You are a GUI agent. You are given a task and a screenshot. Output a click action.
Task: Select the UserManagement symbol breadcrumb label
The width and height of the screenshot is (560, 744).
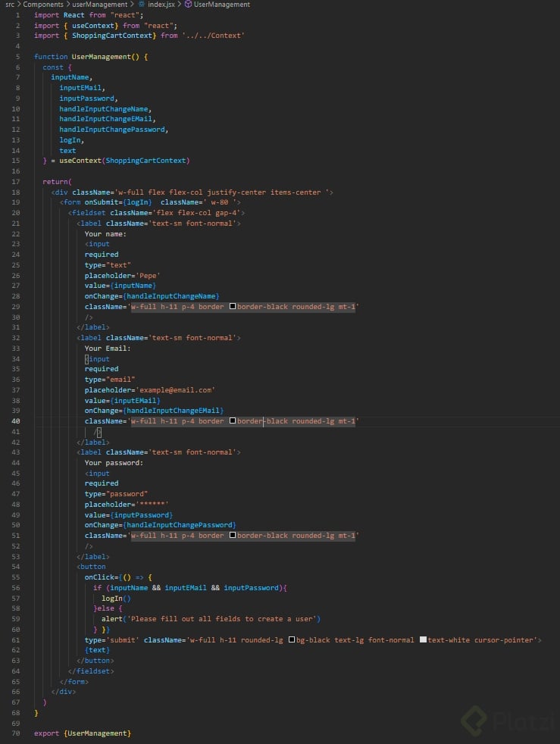pyautogui.click(x=221, y=5)
